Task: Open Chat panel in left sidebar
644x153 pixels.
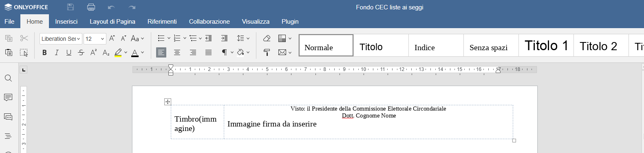Action: [8, 117]
